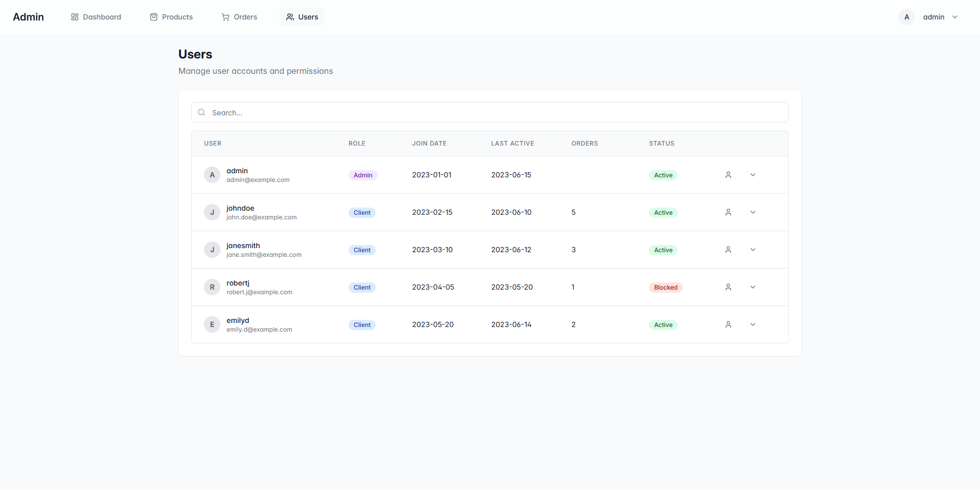
Task: Click the Blocked status badge for robertj
Action: pos(666,288)
